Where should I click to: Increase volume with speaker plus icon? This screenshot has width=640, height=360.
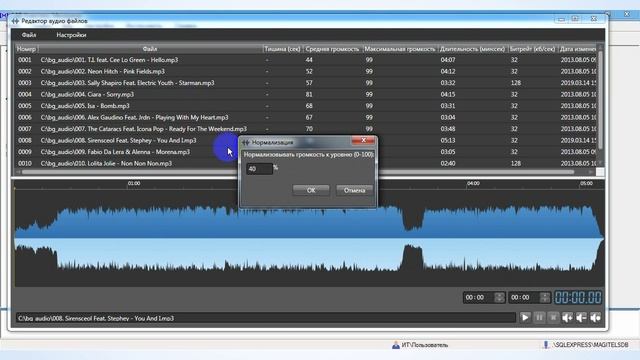[x=567, y=318]
